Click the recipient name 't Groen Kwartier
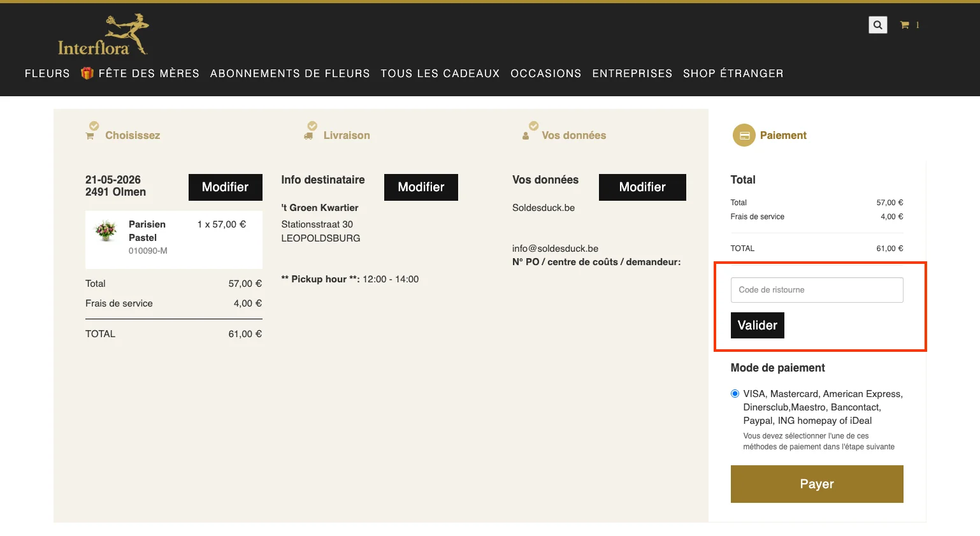 [x=320, y=208]
